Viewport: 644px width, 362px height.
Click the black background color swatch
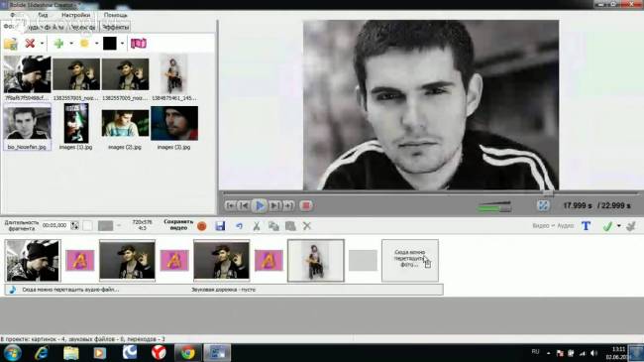click(110, 44)
